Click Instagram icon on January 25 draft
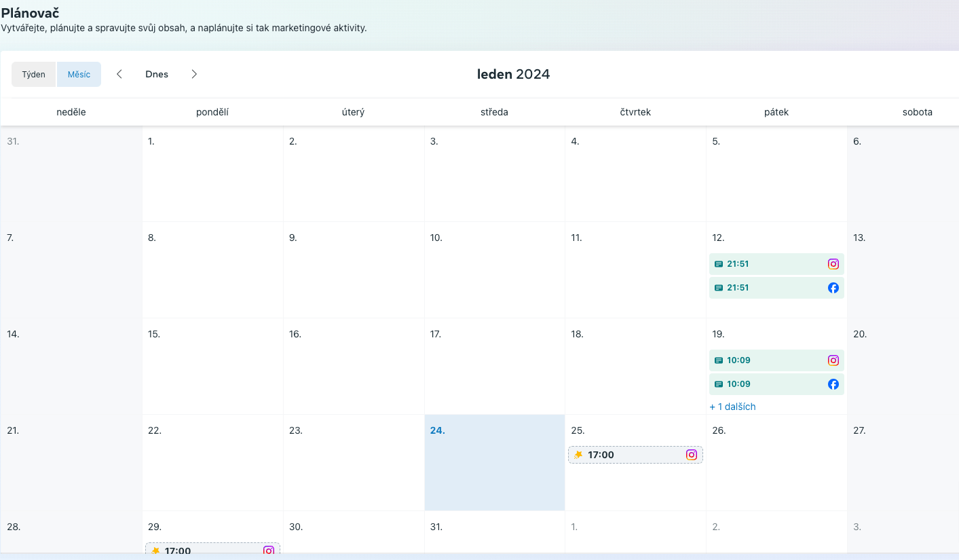 click(x=692, y=455)
